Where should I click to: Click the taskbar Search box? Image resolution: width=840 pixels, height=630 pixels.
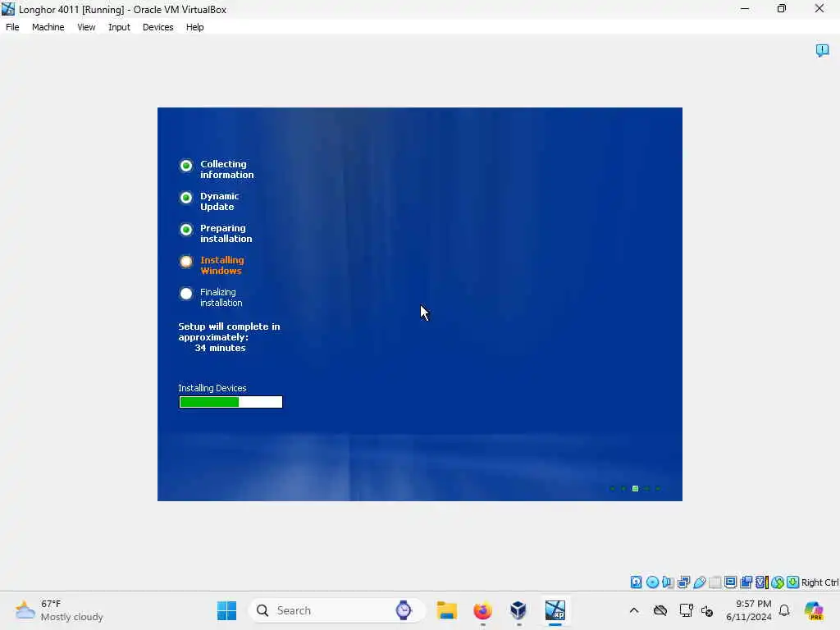[337, 610]
